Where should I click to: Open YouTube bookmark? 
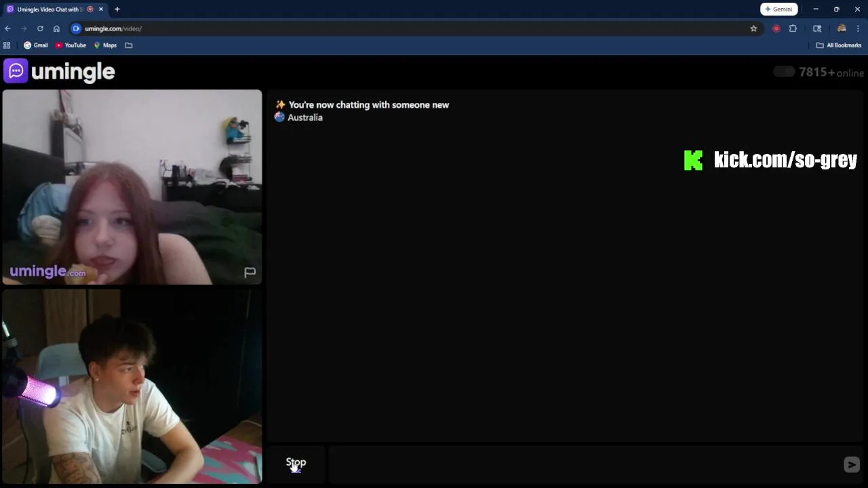(71, 45)
